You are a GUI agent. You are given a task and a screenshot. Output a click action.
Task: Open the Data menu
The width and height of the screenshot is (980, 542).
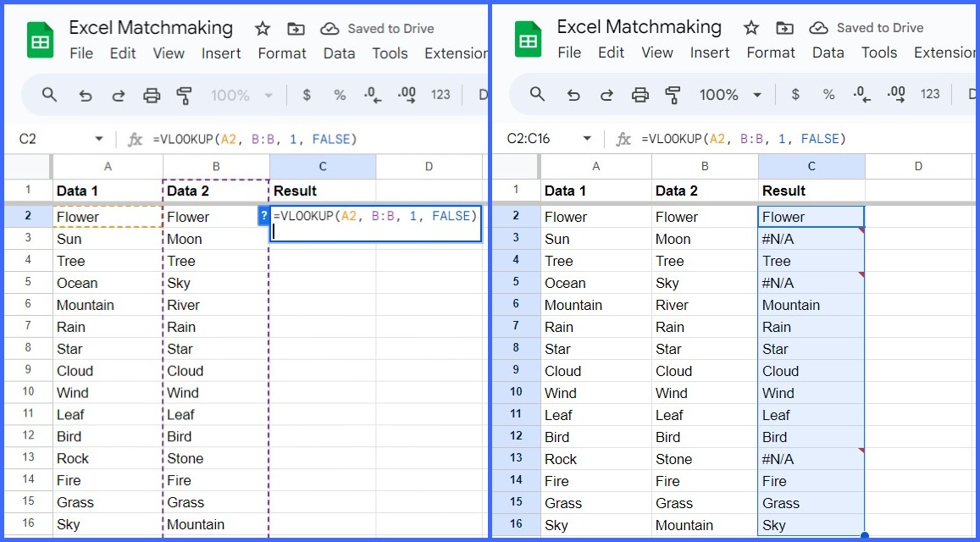tap(339, 53)
